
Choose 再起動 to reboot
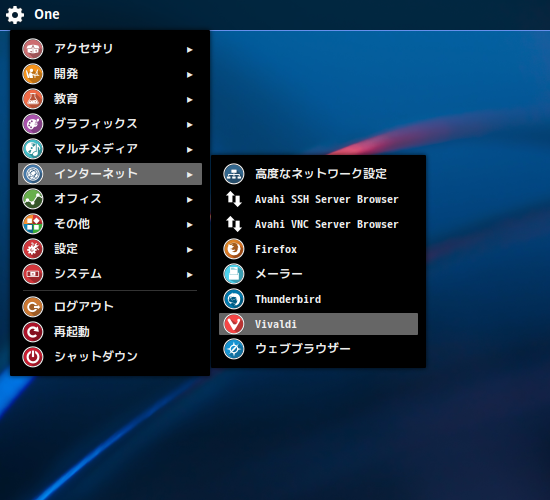(x=110, y=332)
